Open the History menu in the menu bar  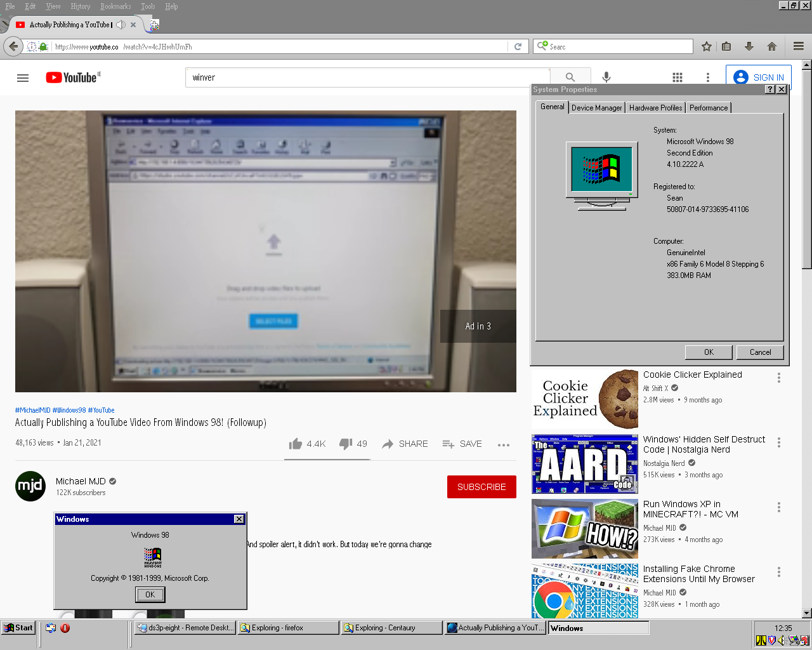(80, 6)
